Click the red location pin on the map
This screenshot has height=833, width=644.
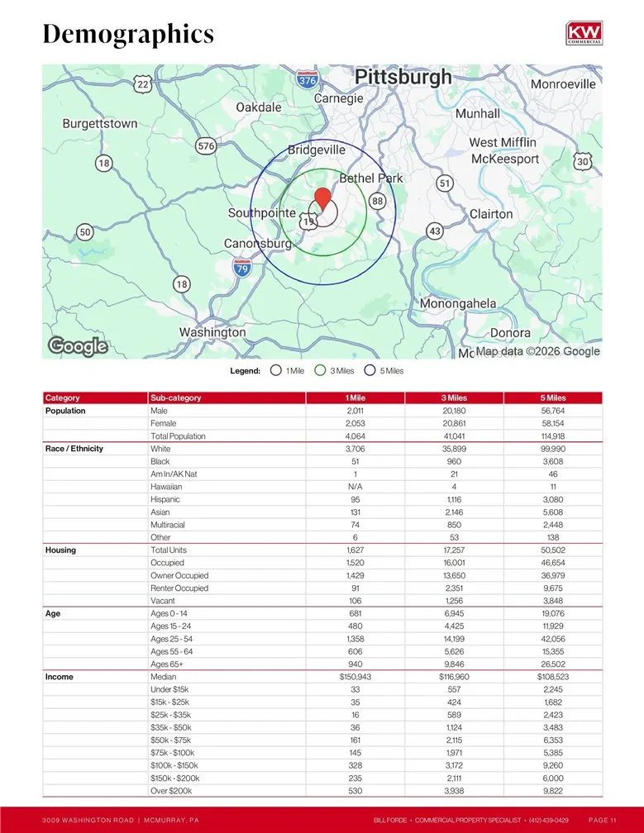pos(323,199)
